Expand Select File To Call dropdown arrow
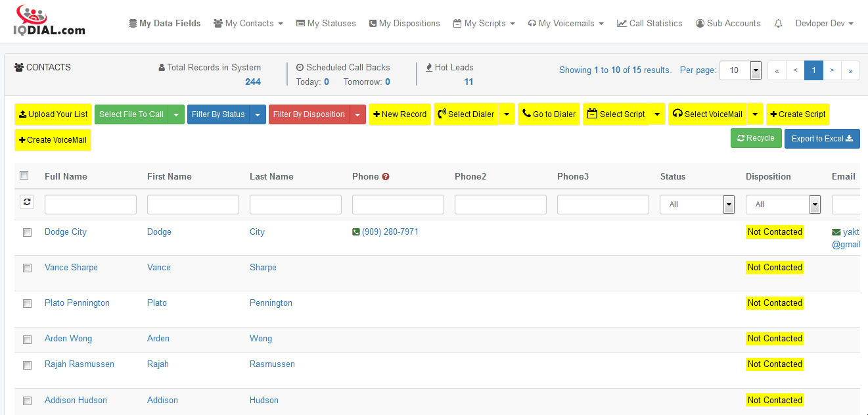The height and width of the screenshot is (415, 868). coord(176,114)
